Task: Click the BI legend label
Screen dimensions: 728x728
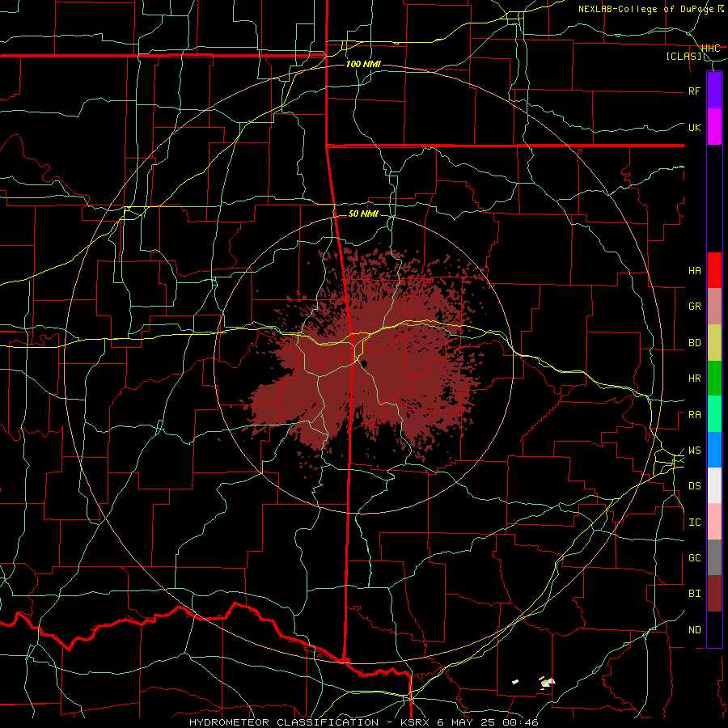Action: [694, 594]
